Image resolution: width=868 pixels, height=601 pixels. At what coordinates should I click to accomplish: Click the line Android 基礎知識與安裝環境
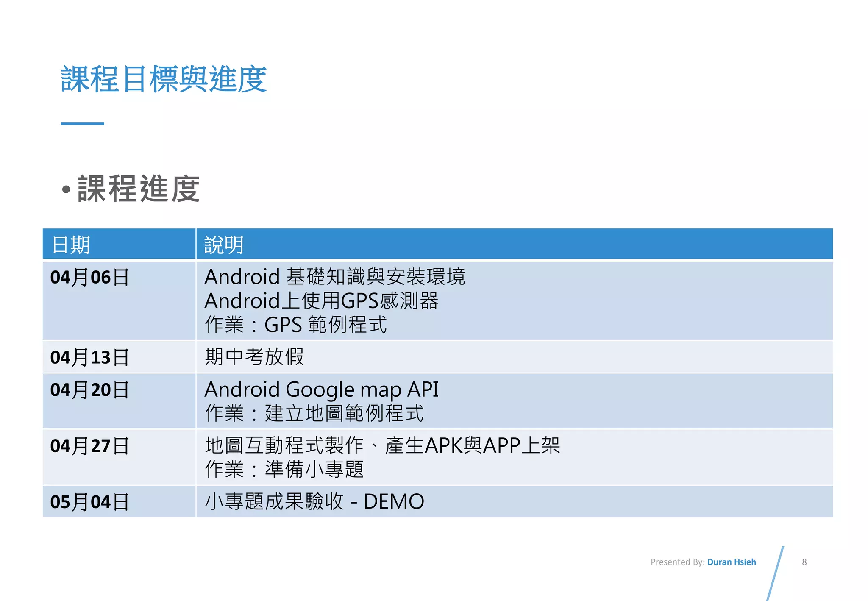coord(335,277)
